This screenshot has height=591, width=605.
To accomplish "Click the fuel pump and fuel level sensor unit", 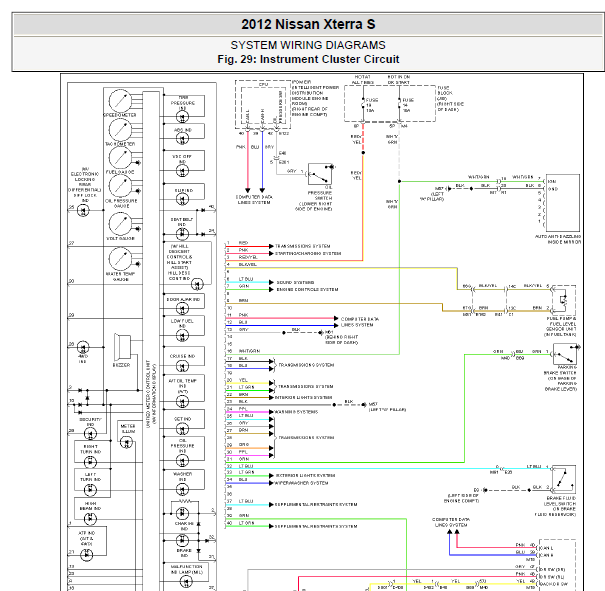I will click(x=564, y=300).
